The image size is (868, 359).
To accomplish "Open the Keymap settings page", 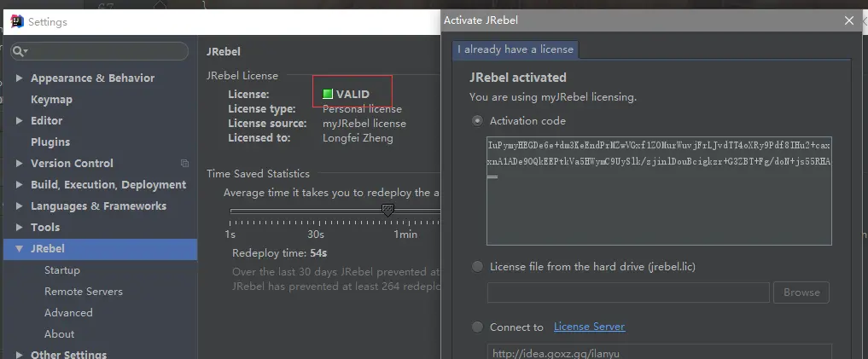I will coord(51,100).
